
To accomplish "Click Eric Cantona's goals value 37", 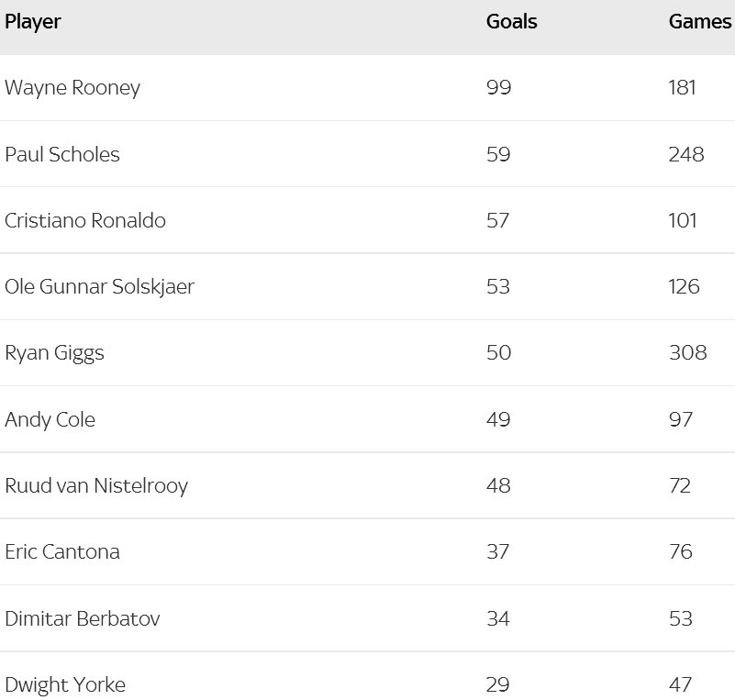I will (x=498, y=551).
